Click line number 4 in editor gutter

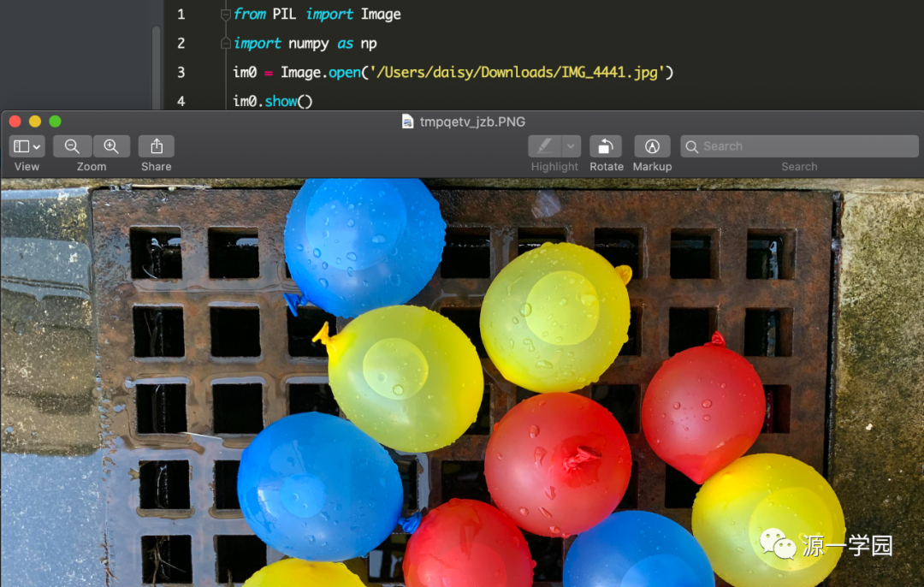pos(181,101)
